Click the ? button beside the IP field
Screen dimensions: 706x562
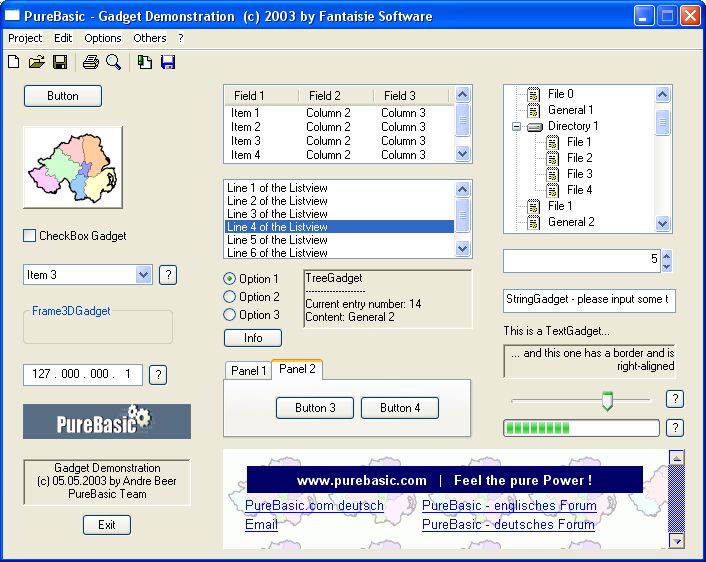tap(158, 375)
